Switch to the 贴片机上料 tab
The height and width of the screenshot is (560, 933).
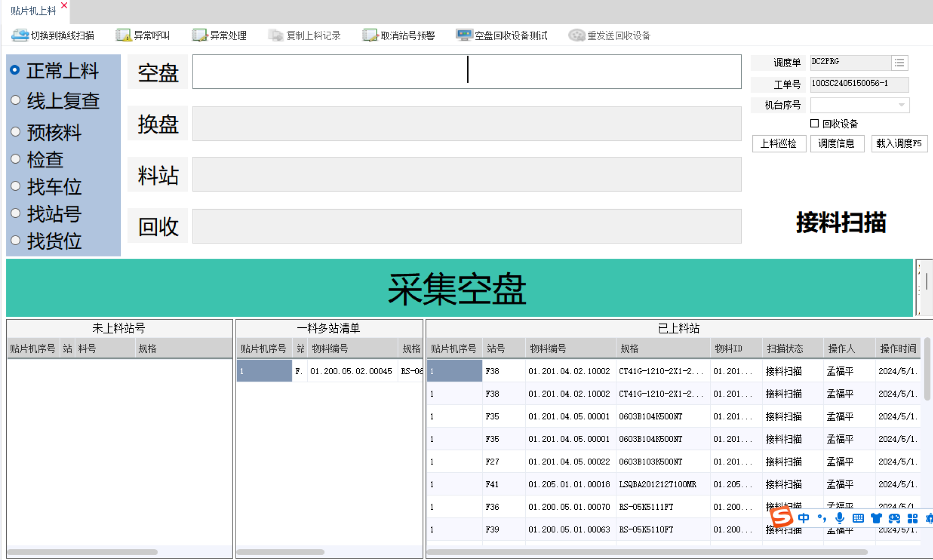point(33,11)
